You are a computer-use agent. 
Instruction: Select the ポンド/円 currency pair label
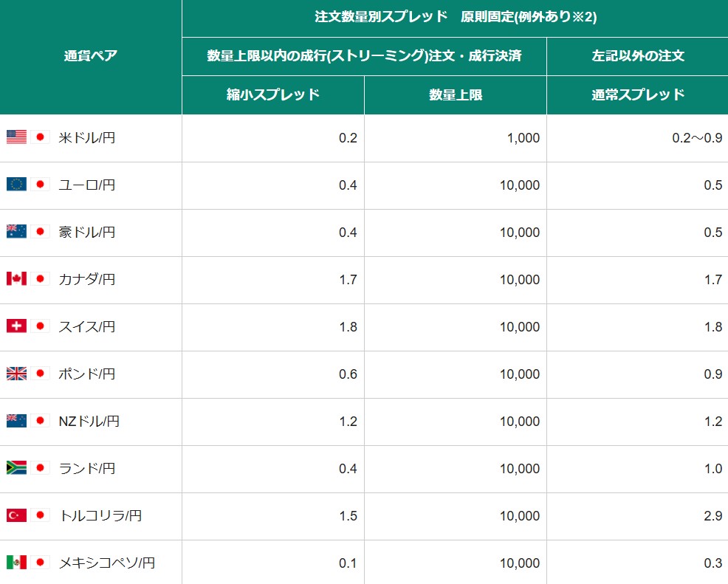[87, 374]
